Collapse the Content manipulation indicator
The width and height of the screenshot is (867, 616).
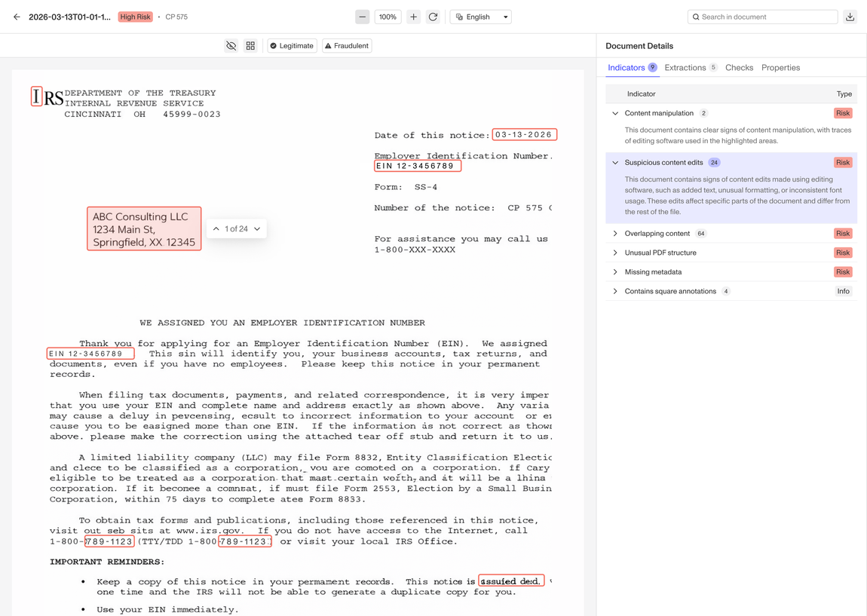click(615, 113)
